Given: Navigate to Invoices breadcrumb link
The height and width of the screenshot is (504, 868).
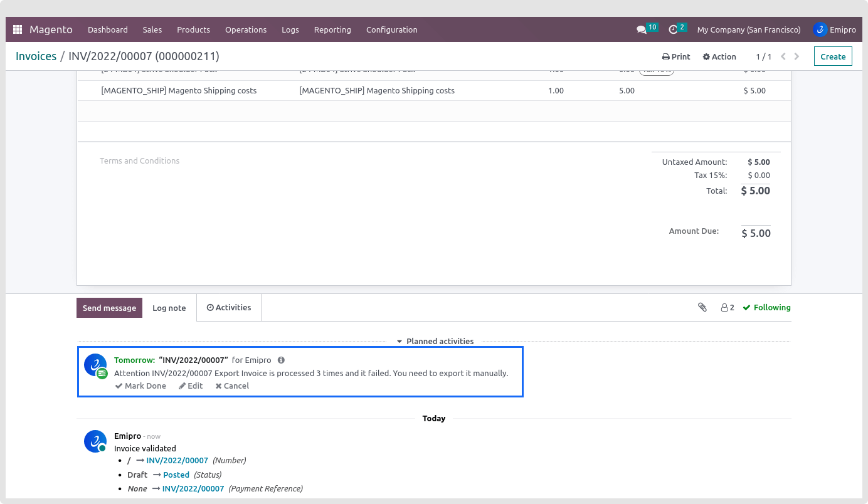Looking at the screenshot, I should (x=36, y=56).
